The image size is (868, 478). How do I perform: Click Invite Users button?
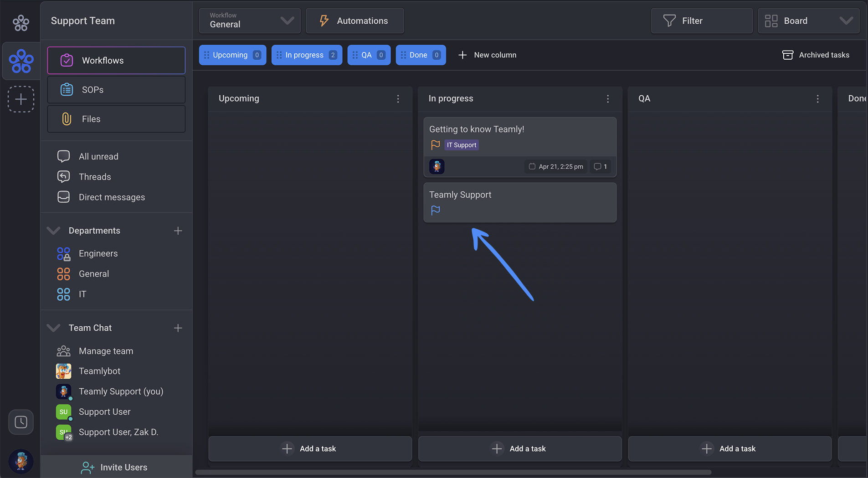pyautogui.click(x=116, y=467)
